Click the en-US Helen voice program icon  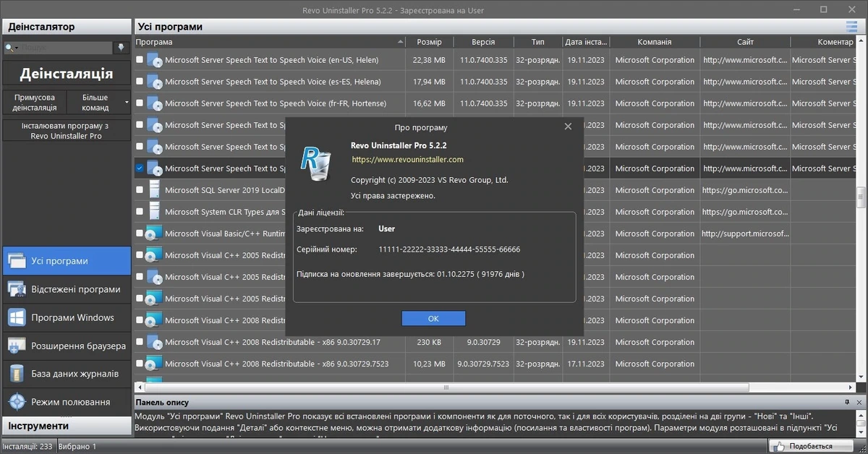point(154,60)
